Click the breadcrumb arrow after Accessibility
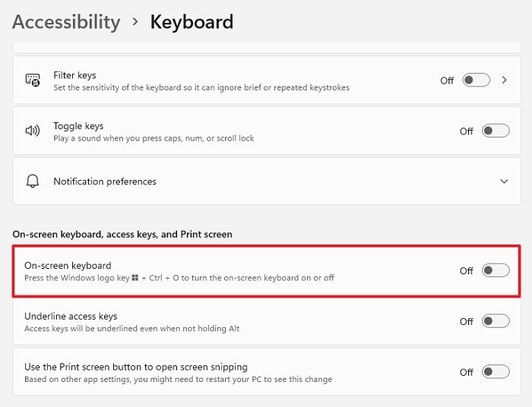This screenshot has width=532, height=407. click(135, 22)
